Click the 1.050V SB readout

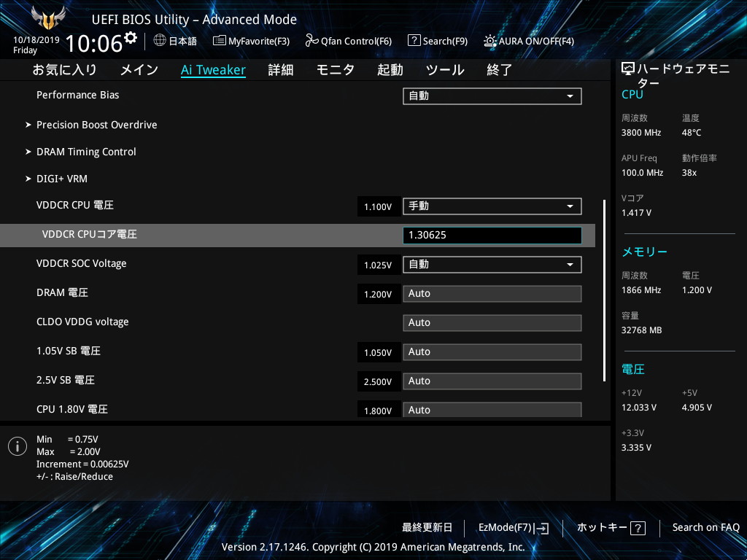tap(379, 352)
